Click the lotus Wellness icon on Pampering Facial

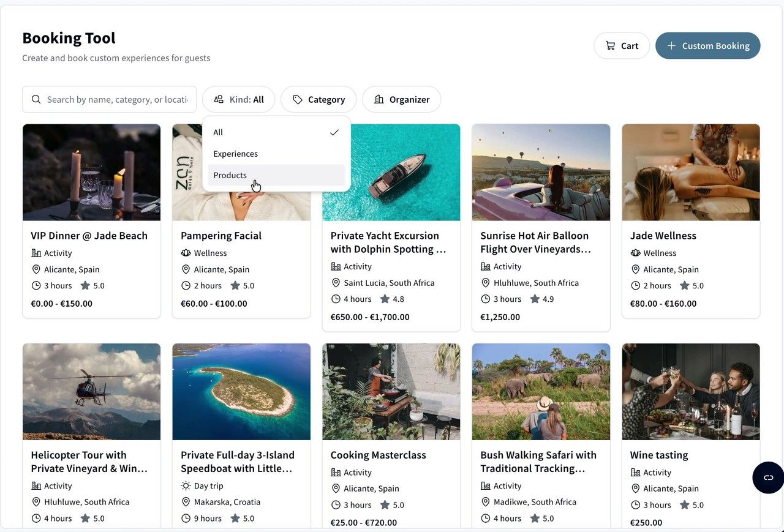coord(186,253)
